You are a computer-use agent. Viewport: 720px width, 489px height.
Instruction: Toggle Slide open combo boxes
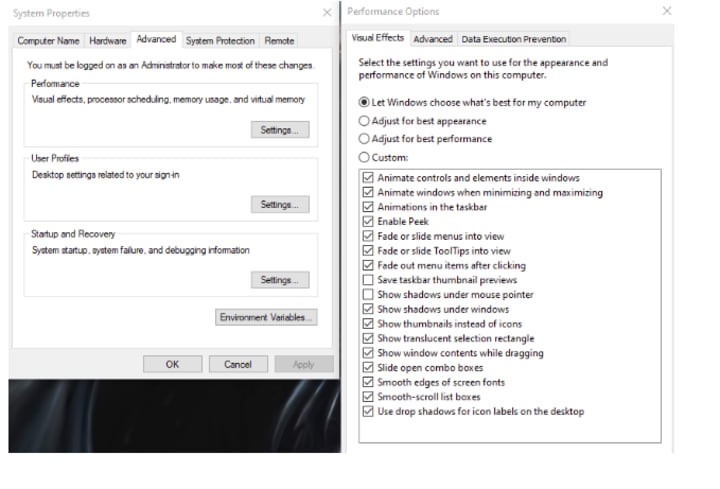(x=368, y=367)
